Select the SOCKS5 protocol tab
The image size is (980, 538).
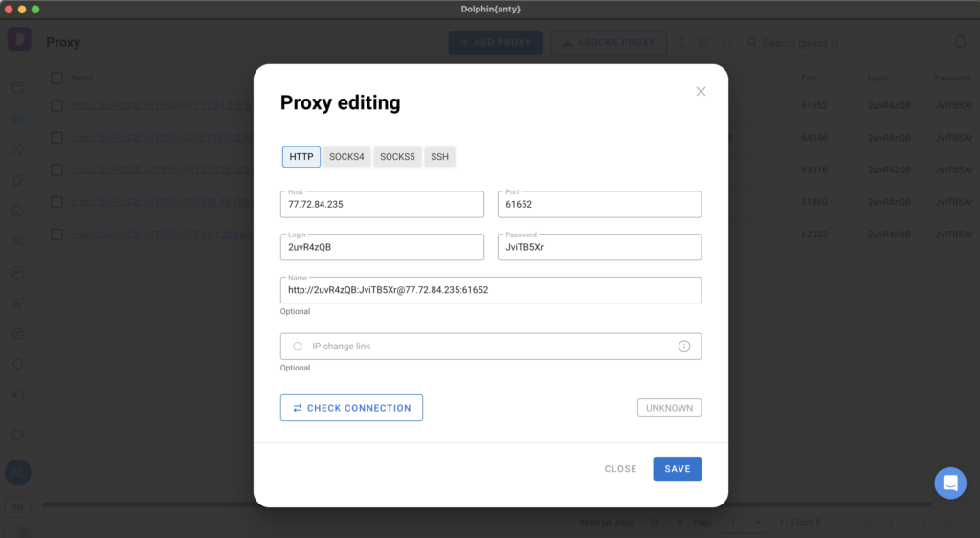click(397, 157)
